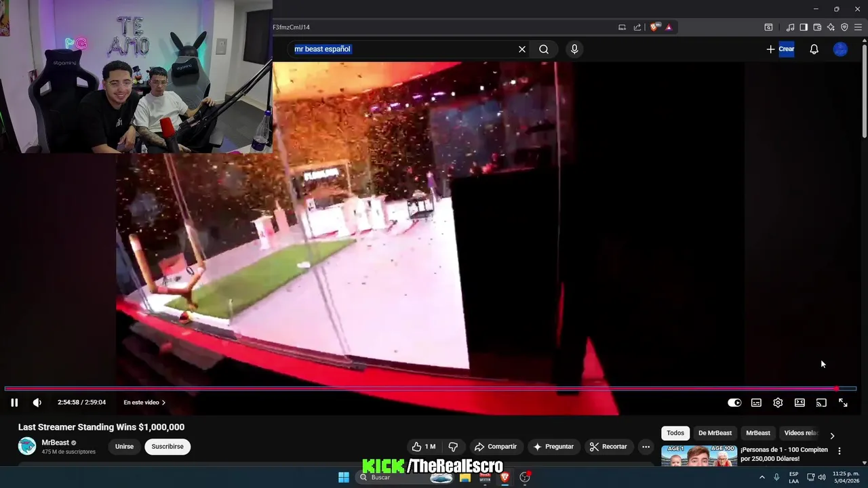868x488 pixels.
Task: Open options menu for the Personas 1-100 video
Action: (839, 451)
